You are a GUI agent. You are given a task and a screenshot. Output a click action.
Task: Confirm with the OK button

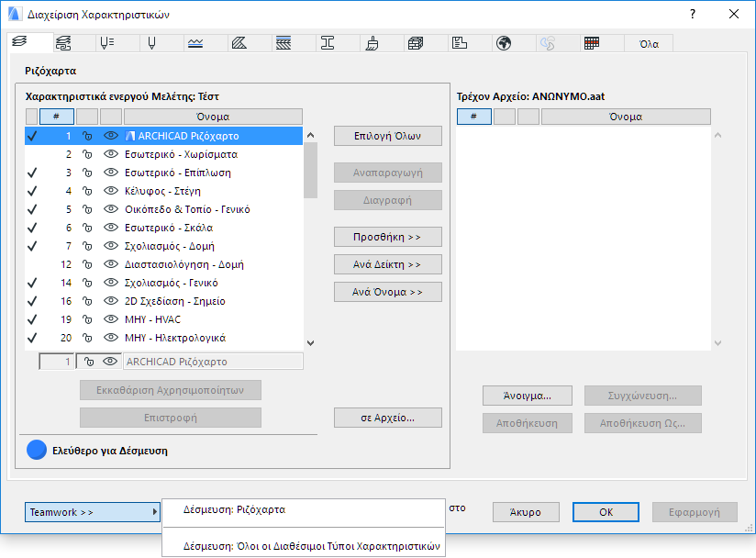click(x=606, y=512)
